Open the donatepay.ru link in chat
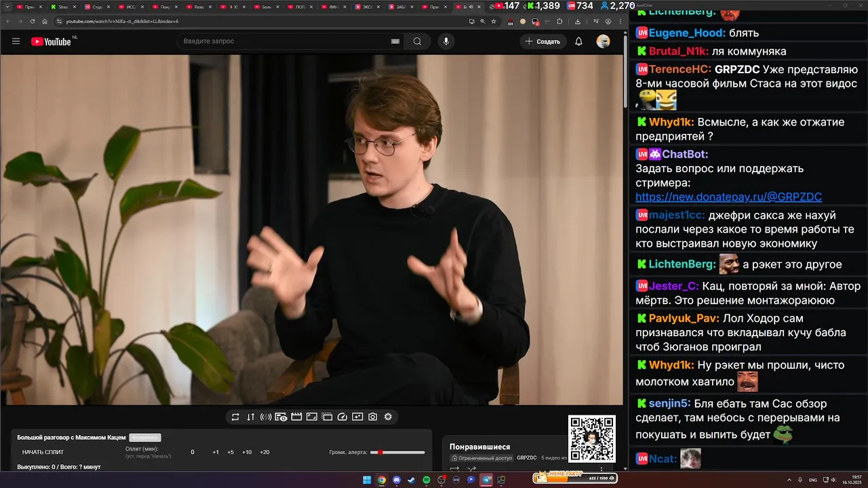Screen dimensions: 868x488 [x=728, y=197]
